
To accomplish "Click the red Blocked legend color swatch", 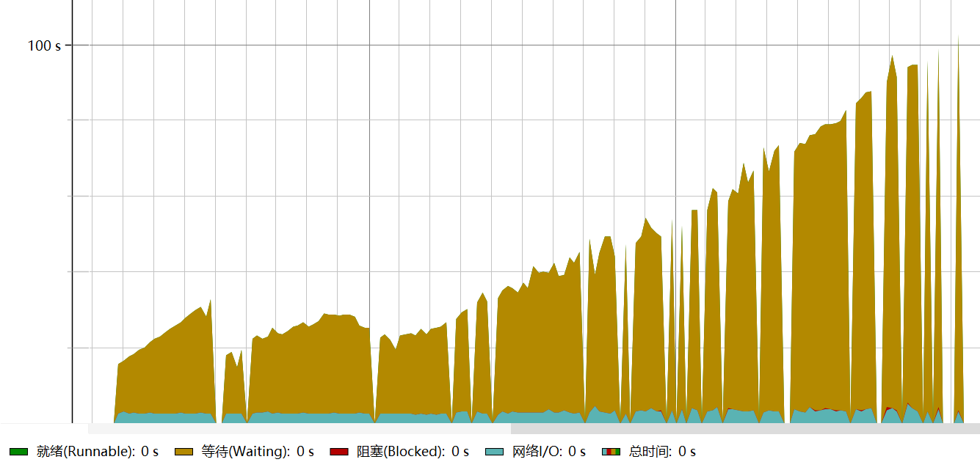I will 338,452.
